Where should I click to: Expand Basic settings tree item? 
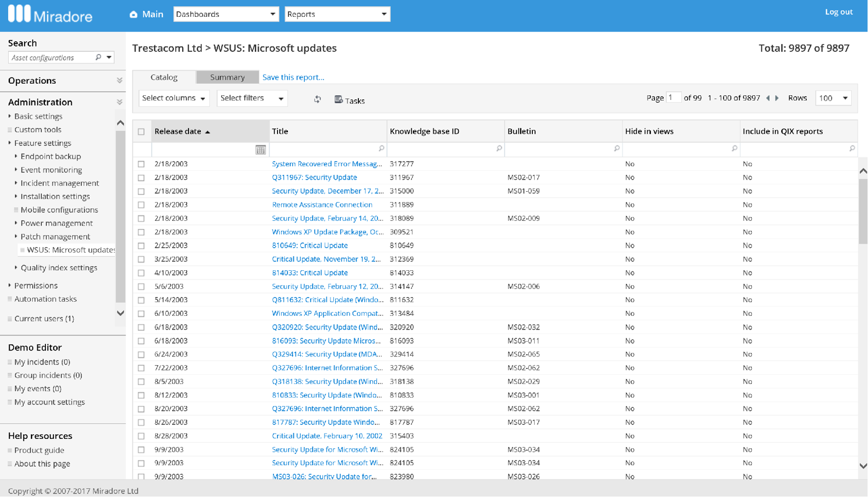coord(10,116)
